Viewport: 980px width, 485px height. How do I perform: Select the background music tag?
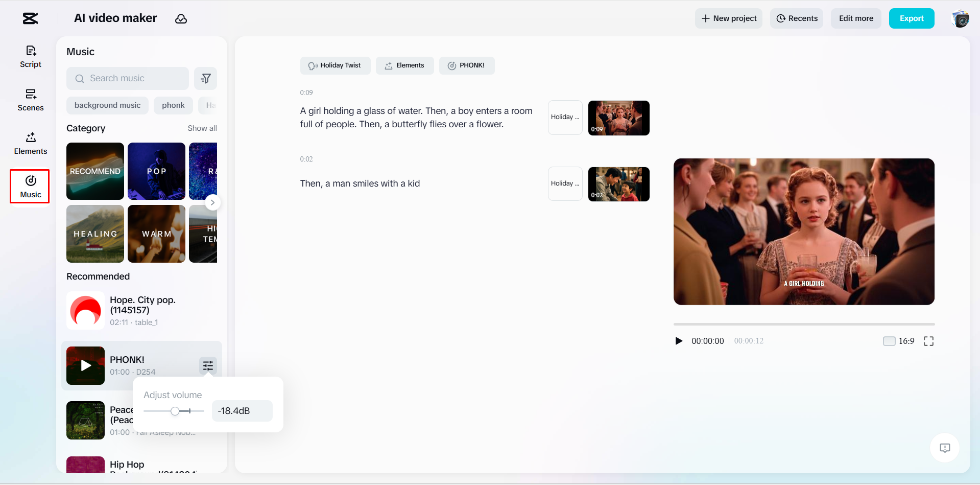(x=107, y=105)
